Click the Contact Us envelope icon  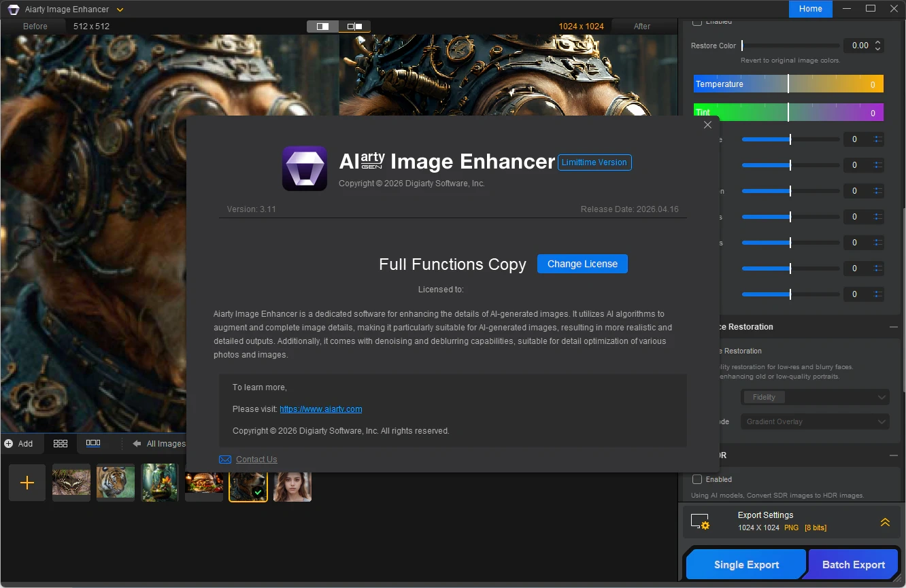pyautogui.click(x=225, y=460)
